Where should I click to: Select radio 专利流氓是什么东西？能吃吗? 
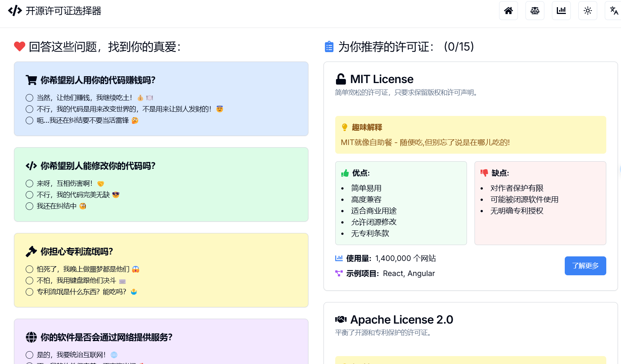[x=29, y=292]
